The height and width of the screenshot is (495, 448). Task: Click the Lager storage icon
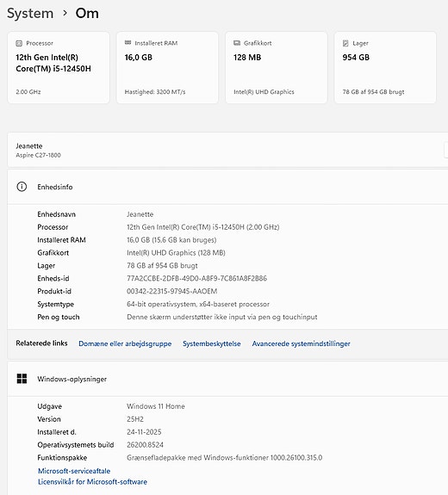pyautogui.click(x=345, y=43)
